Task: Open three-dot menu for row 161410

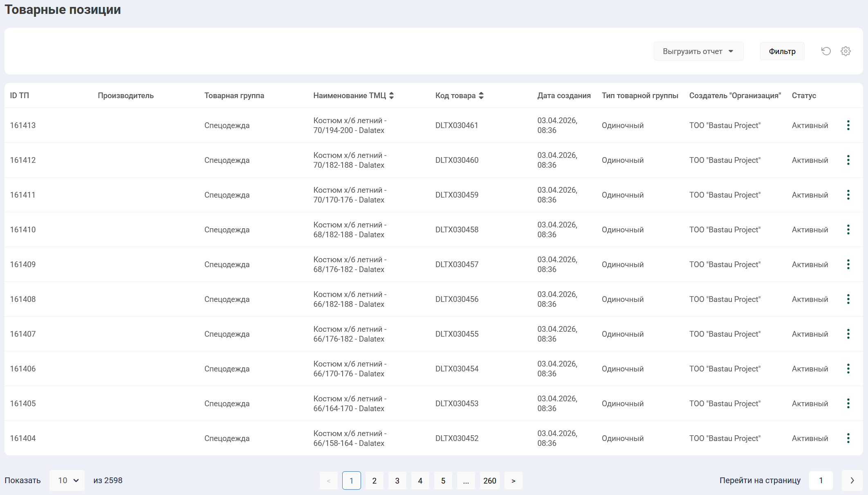Action: (848, 229)
